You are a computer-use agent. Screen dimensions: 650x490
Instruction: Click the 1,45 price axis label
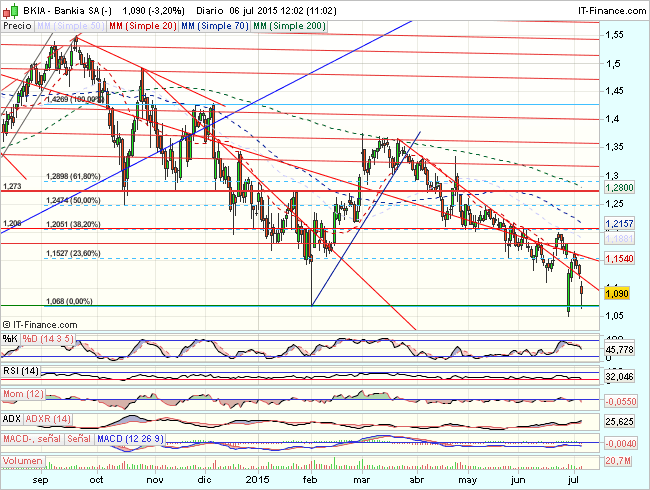[x=614, y=90]
